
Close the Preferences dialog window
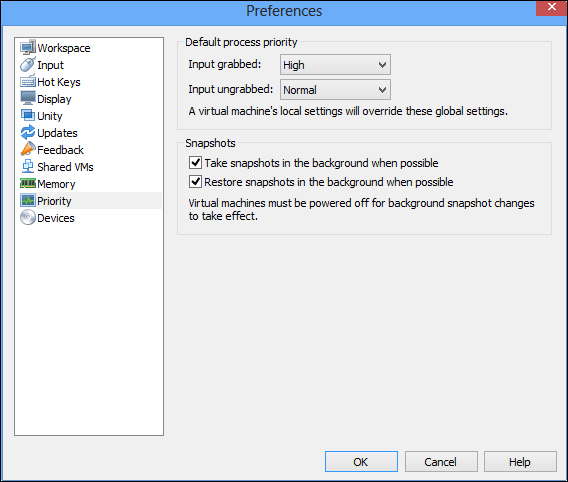click(551, 7)
